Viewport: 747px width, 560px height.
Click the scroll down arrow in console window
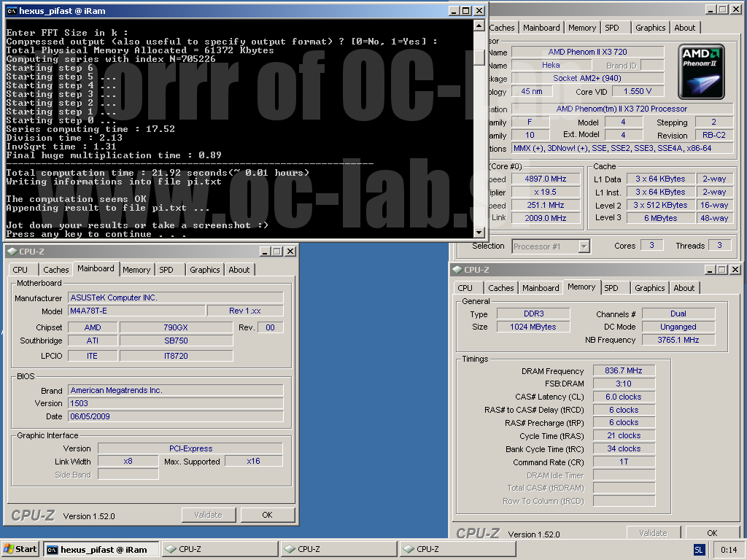coord(480,233)
